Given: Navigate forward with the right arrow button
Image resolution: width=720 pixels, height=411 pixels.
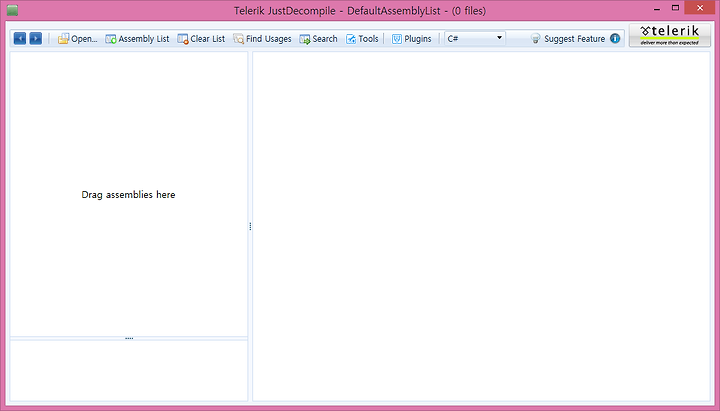Looking at the screenshot, I should click(36, 39).
